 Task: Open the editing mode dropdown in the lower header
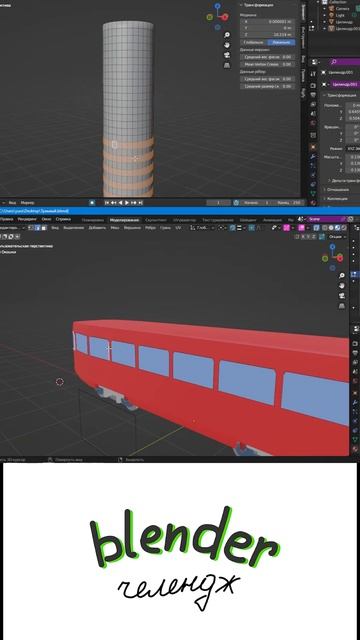[x=12, y=228]
